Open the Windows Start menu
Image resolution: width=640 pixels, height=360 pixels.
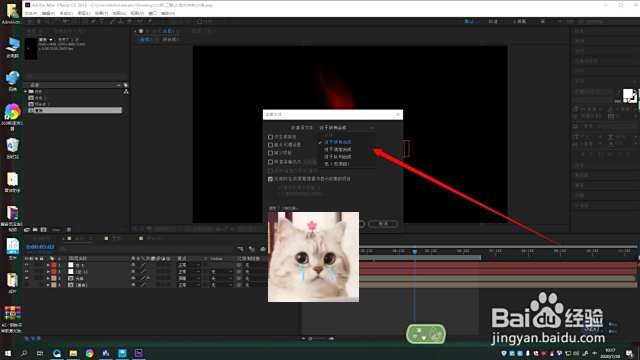tap(7, 353)
